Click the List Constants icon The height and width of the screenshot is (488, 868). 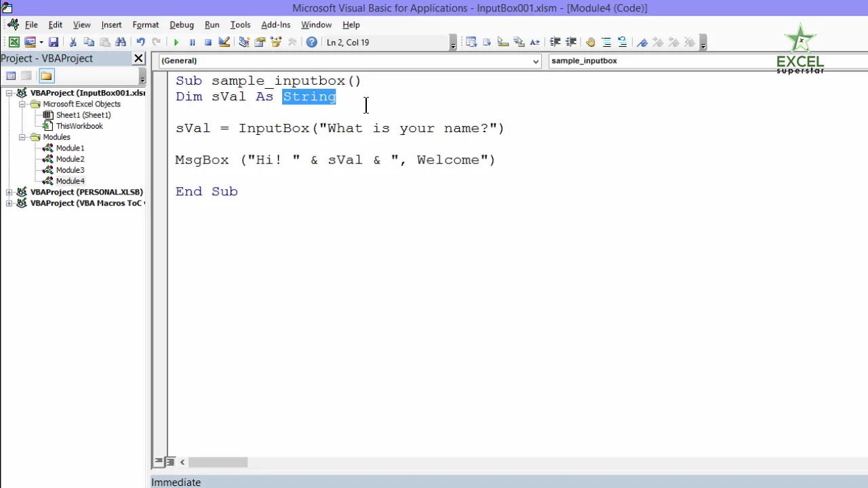point(487,42)
